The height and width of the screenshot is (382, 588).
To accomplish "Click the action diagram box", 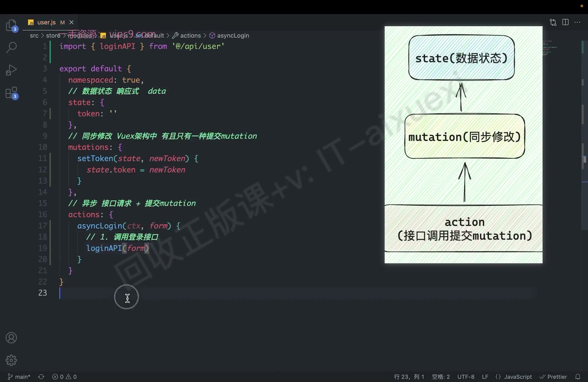I will click(x=464, y=228).
